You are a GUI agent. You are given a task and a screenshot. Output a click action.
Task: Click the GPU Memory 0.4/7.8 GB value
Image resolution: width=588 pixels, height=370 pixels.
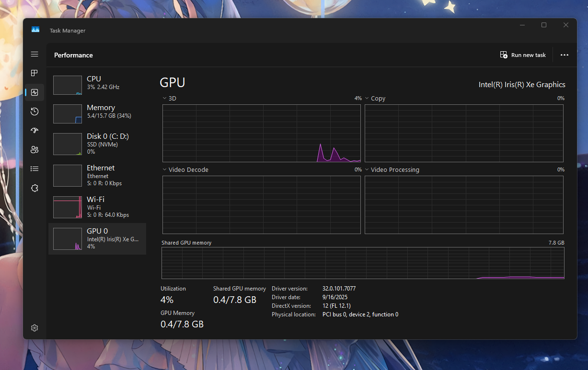point(182,324)
